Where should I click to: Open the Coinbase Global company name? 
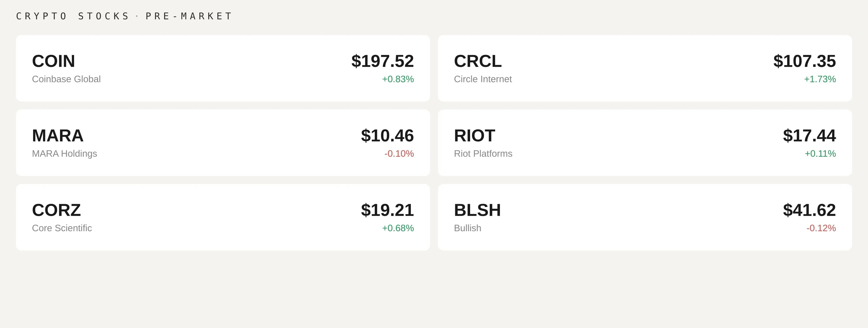click(x=66, y=79)
